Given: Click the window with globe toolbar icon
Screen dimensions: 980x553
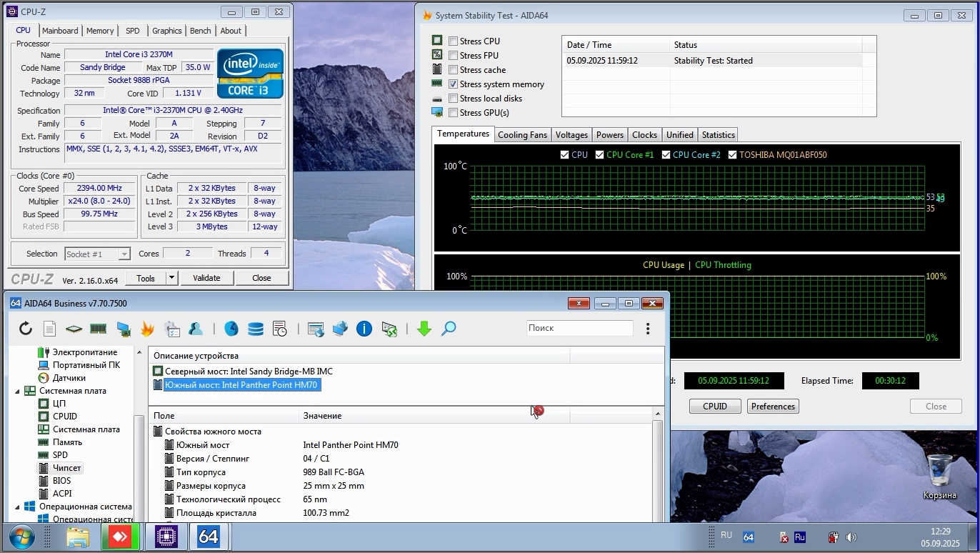Looking at the screenshot, I should (x=316, y=329).
